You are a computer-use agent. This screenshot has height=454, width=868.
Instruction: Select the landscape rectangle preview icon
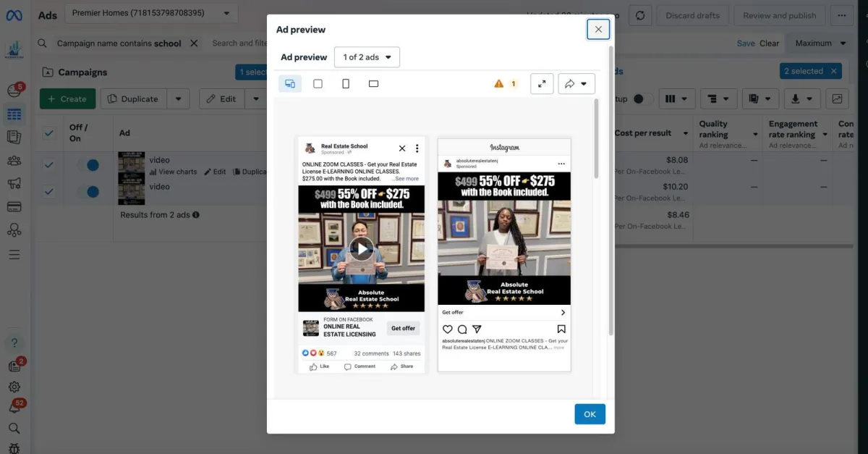coord(373,84)
